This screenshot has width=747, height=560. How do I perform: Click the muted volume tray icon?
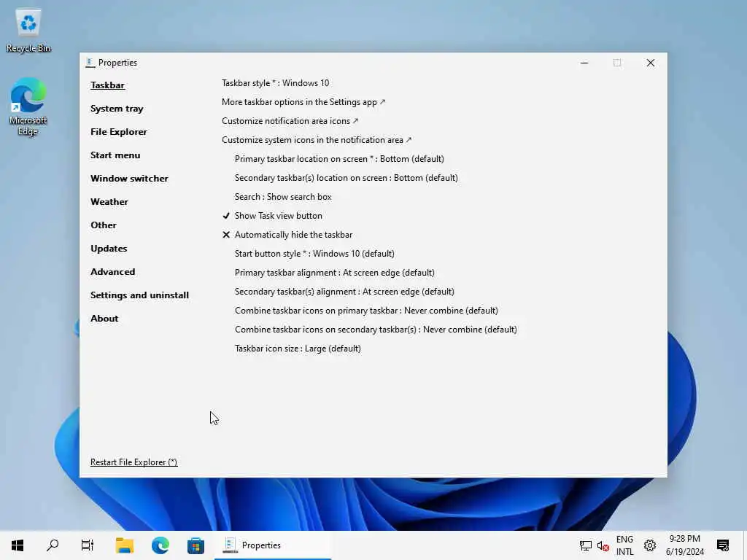pyautogui.click(x=603, y=545)
